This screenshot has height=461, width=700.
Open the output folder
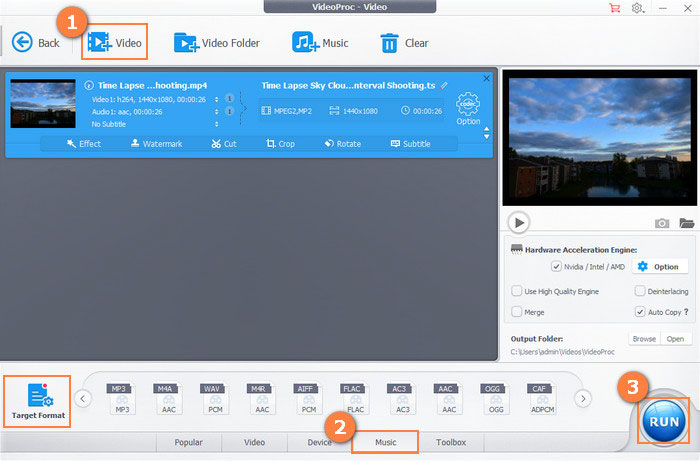click(x=675, y=339)
